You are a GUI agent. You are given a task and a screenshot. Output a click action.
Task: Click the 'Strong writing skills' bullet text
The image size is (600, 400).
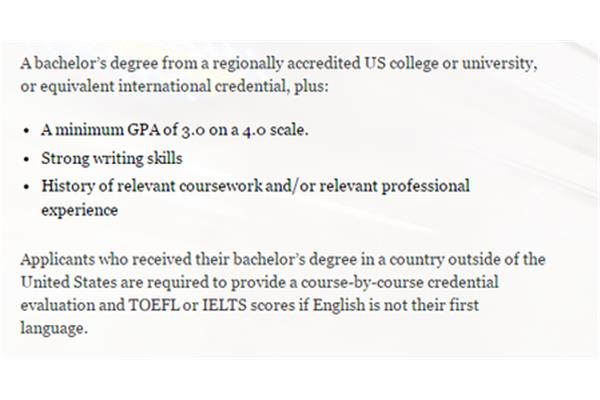point(112,158)
